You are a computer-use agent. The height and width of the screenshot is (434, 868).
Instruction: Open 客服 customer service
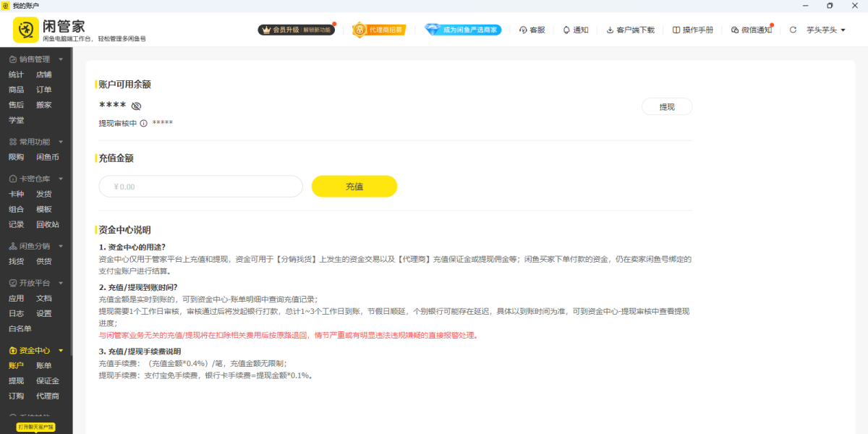(532, 30)
